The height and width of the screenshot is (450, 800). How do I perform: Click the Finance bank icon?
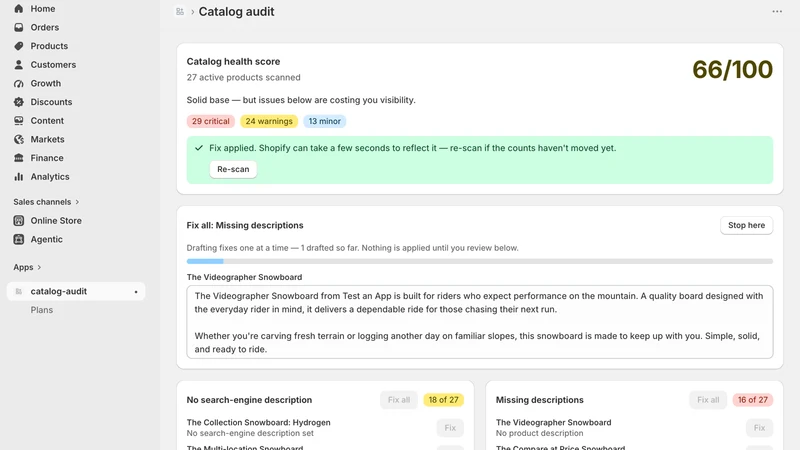19,158
